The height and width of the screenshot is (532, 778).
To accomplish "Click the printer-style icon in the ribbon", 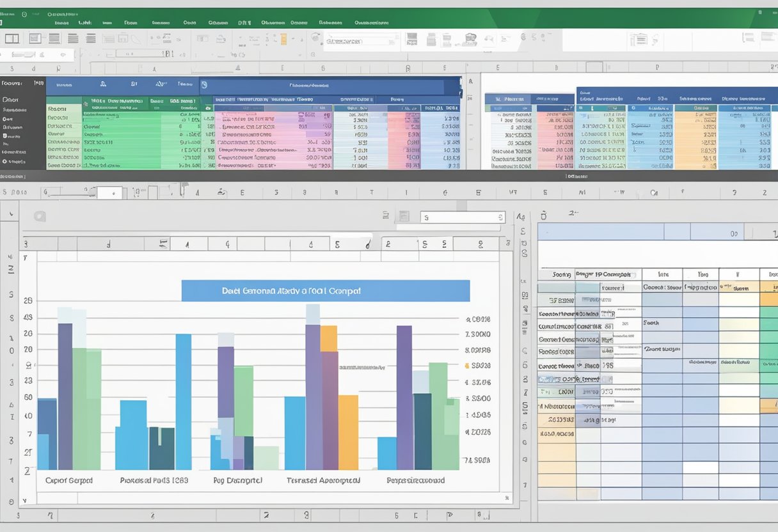I will point(470,40).
